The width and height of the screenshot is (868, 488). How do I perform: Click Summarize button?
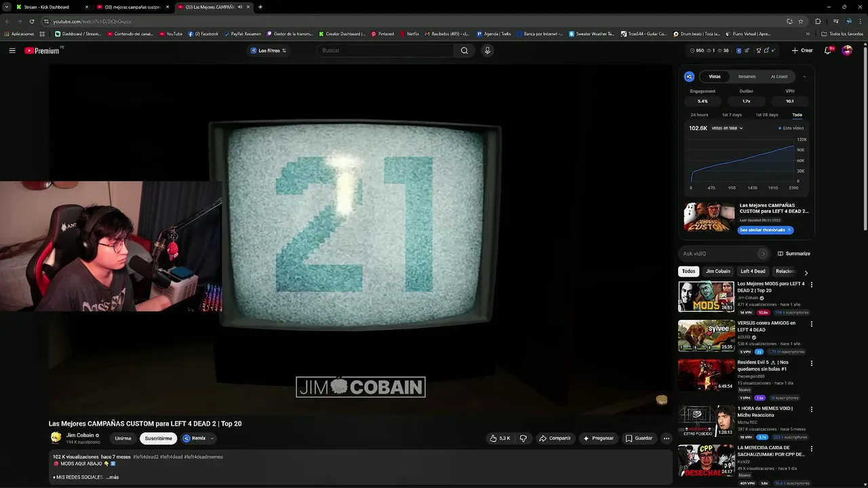pos(793,253)
